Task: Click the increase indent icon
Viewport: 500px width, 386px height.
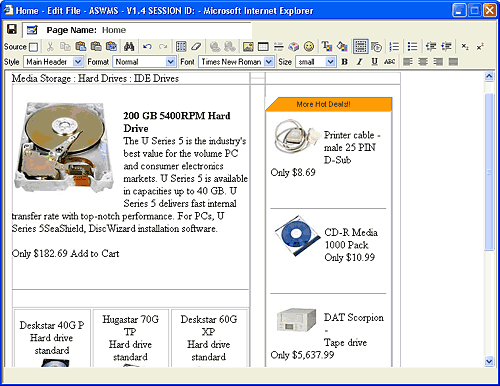Action: [x=446, y=46]
